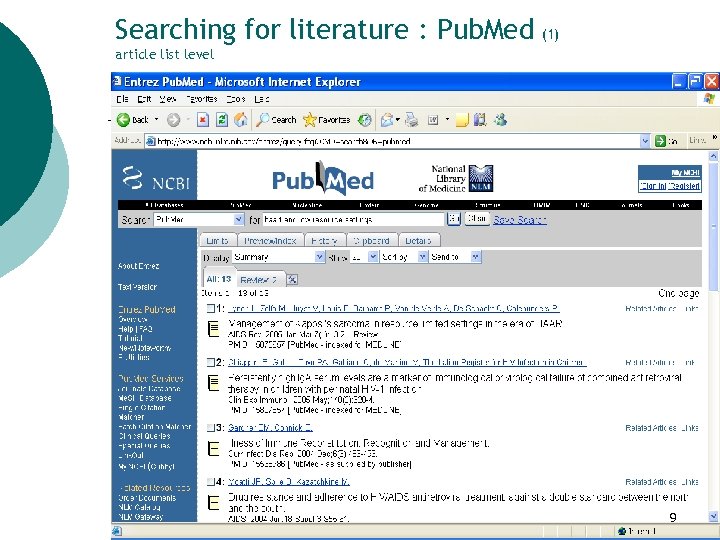Click the search Go button beside the query field
Screen dimensions: 720x540
pyautogui.click(x=454, y=219)
